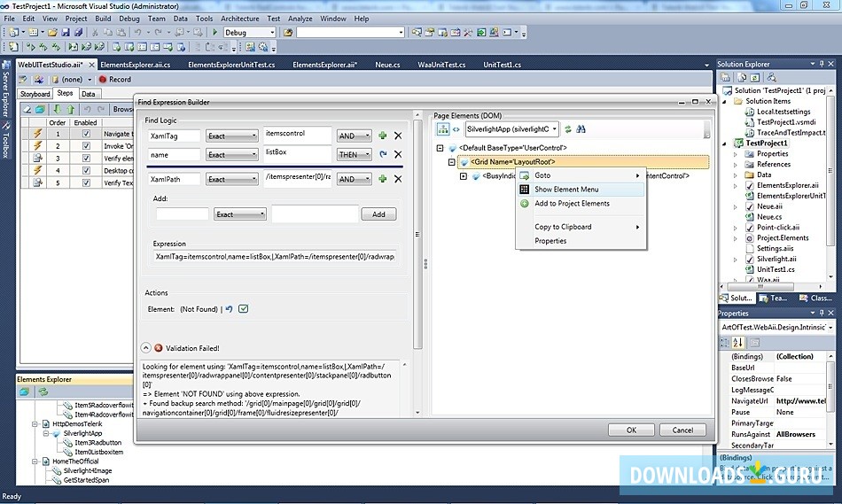
Task: Open Exact dropdown on XamlTag row
Action: point(232,136)
